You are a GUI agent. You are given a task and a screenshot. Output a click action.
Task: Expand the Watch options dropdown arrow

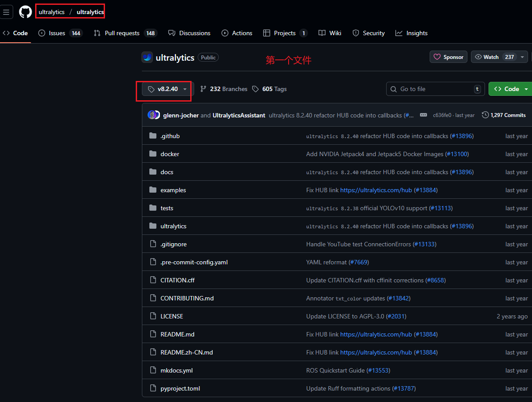click(x=522, y=57)
